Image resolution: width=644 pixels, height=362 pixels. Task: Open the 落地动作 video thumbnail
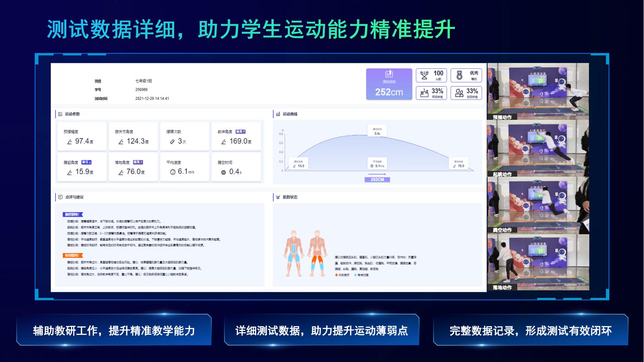538,262
